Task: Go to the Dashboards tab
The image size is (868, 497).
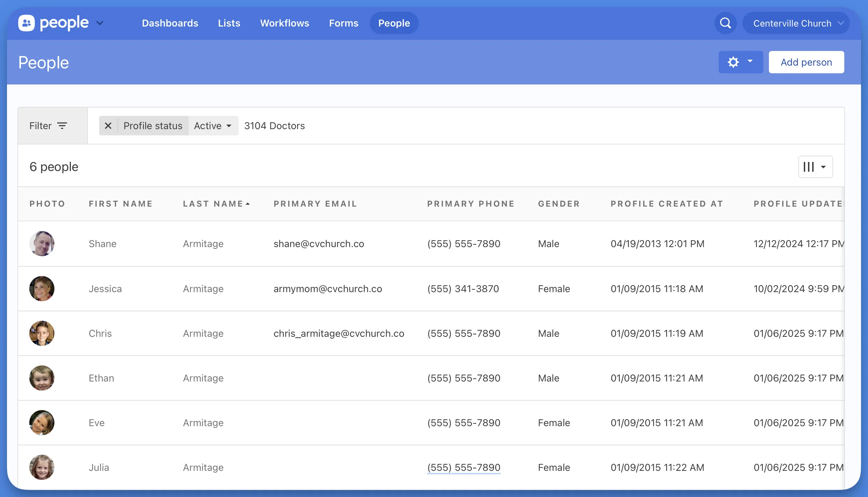Action: 170,23
